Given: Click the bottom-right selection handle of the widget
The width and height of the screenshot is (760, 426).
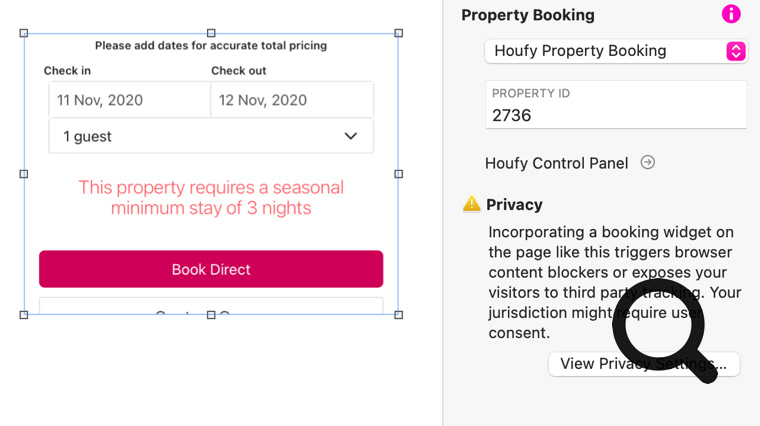Looking at the screenshot, I should pos(399,315).
